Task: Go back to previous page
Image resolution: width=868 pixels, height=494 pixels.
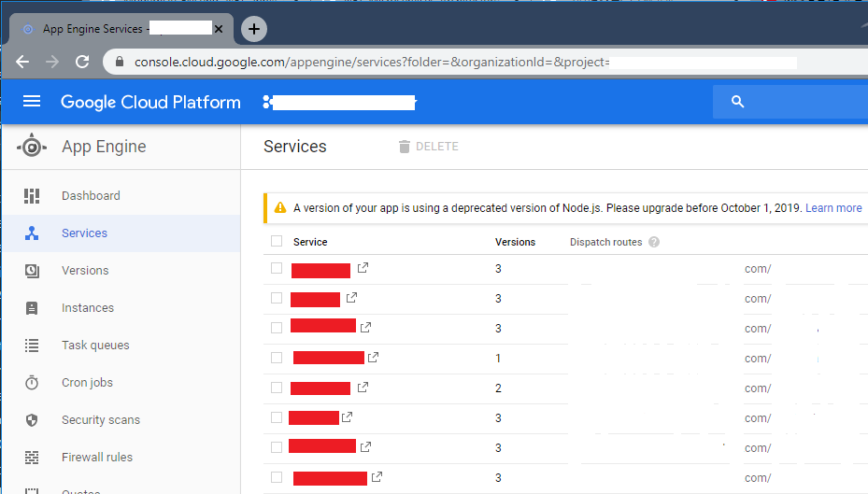Action: pos(22,62)
